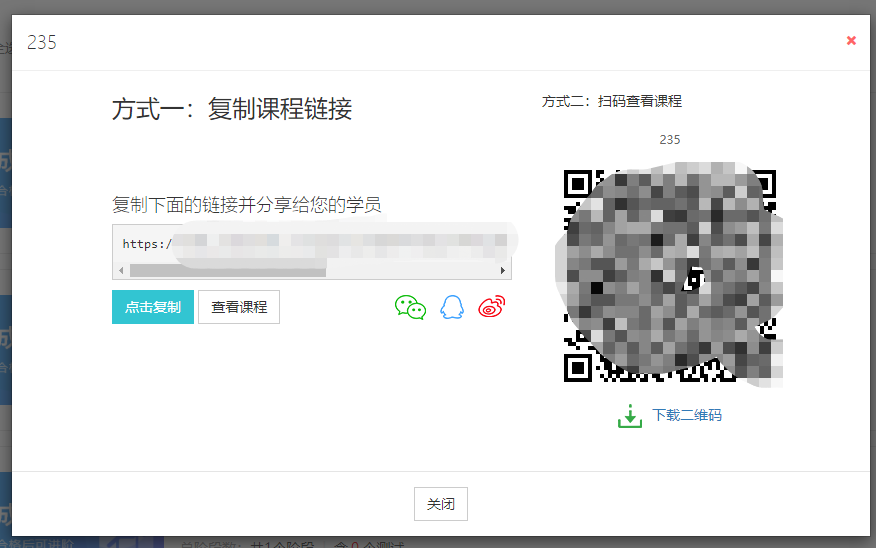876x548 pixels.
Task: Click the horizontal scrollbar thumb under link
Action: [228, 271]
